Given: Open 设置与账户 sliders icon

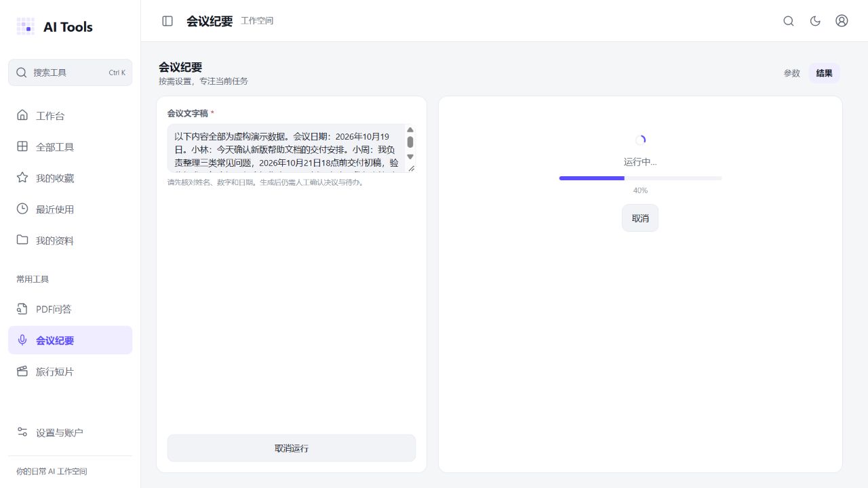Looking at the screenshot, I should [x=22, y=432].
